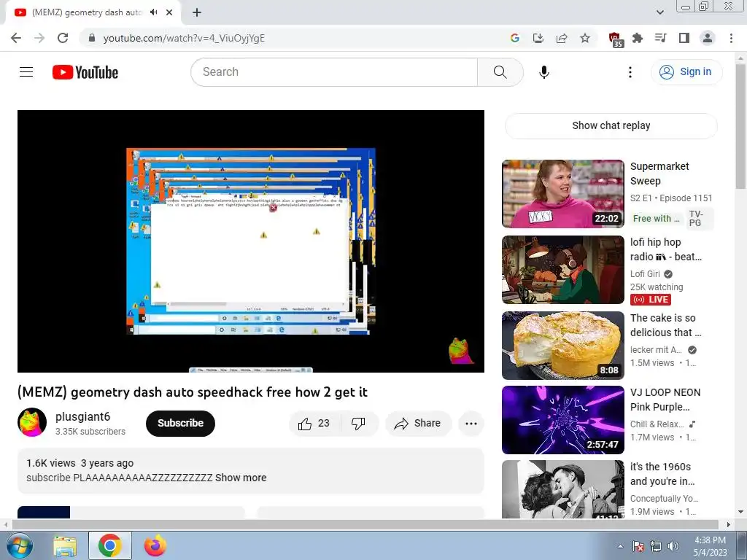The width and height of the screenshot is (747, 560).
Task: Open the Windows Start button
Action: coord(20,545)
